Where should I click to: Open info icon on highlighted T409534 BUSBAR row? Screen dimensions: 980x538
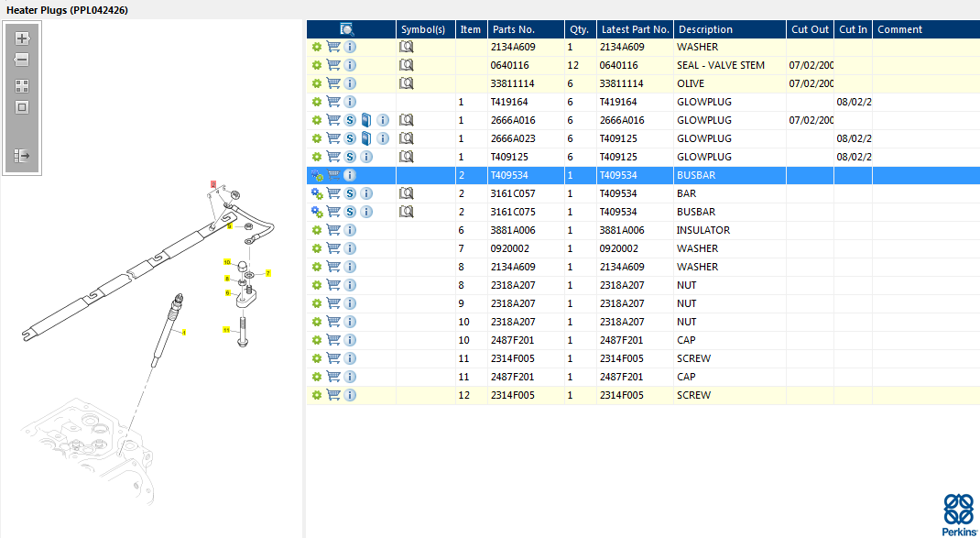(x=350, y=175)
